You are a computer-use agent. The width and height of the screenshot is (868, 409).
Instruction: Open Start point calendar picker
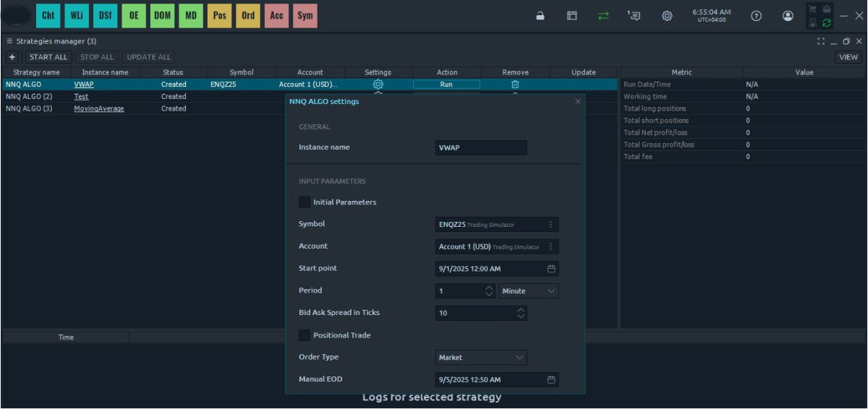[x=550, y=269]
